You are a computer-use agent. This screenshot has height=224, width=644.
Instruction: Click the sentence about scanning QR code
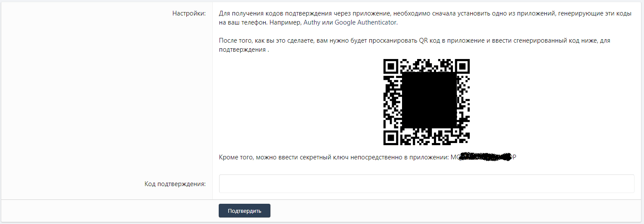pos(415,45)
